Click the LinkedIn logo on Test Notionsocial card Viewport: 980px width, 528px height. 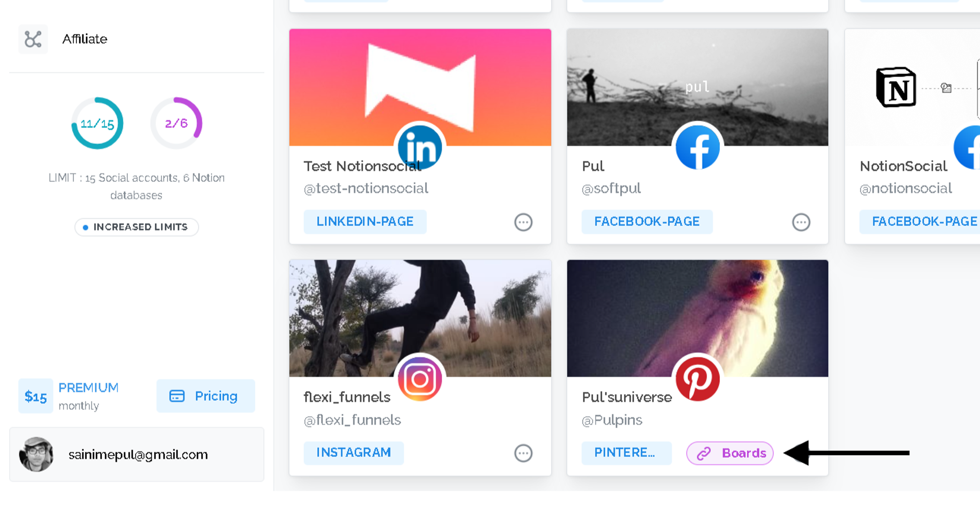pos(420,147)
